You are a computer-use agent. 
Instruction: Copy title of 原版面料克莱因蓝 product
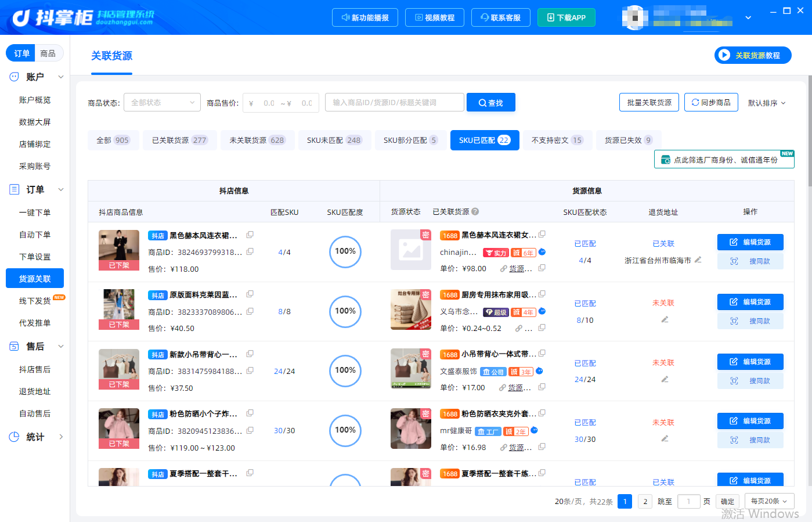[250, 294]
